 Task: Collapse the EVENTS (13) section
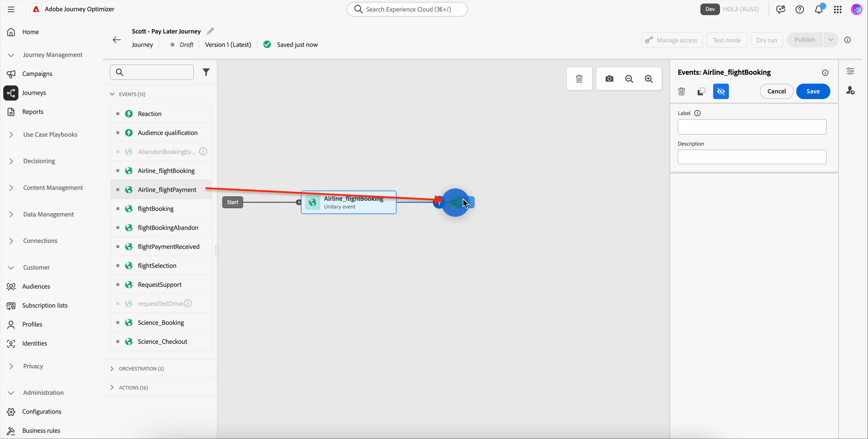point(112,94)
